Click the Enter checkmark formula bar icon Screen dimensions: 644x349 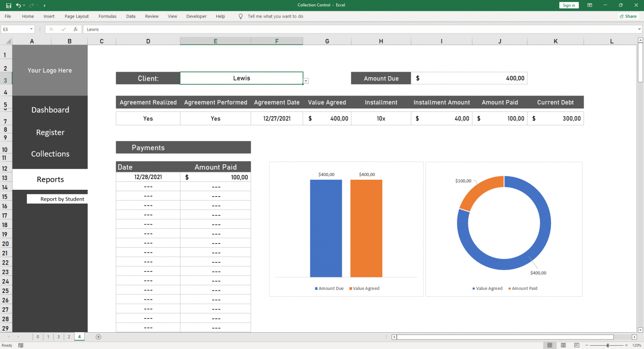pos(63,29)
